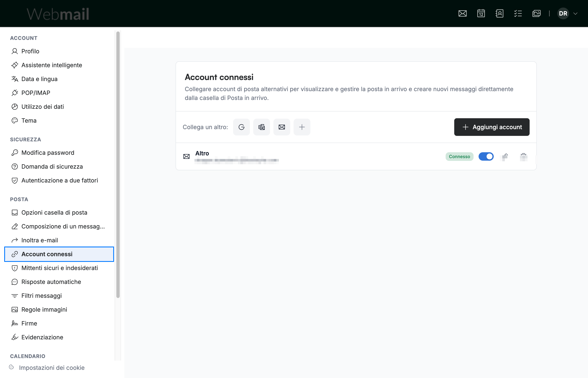This screenshot has height=378, width=588.
Task: Open Data e lingua settings
Action: pos(59,79)
